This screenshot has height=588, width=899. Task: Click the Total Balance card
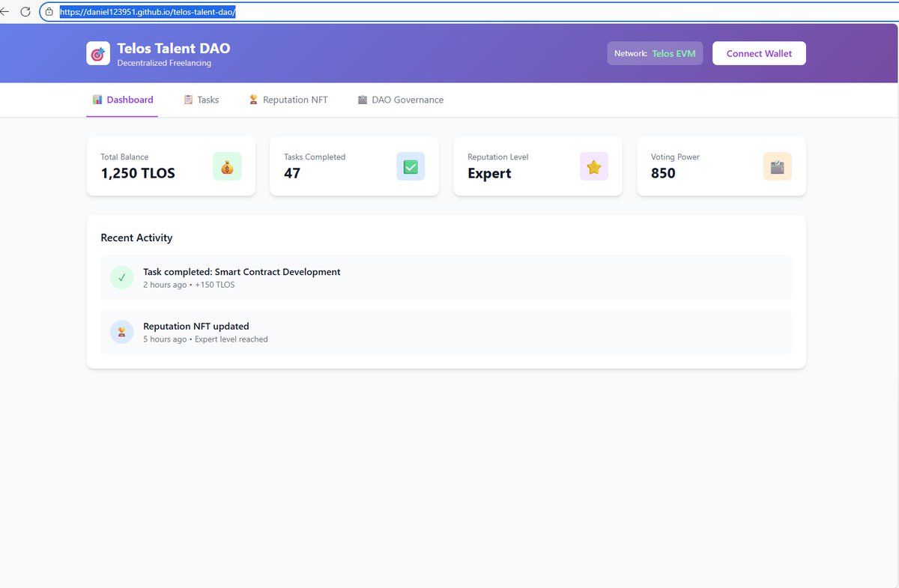(171, 166)
